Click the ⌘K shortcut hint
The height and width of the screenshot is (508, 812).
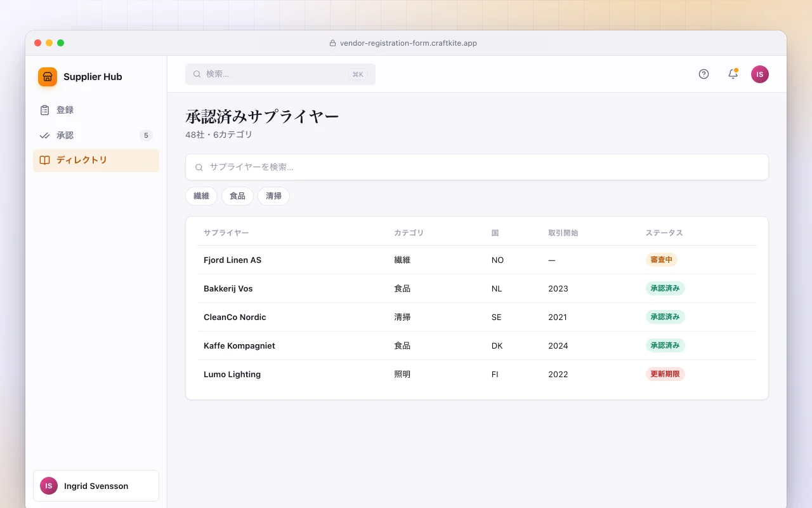coord(358,74)
